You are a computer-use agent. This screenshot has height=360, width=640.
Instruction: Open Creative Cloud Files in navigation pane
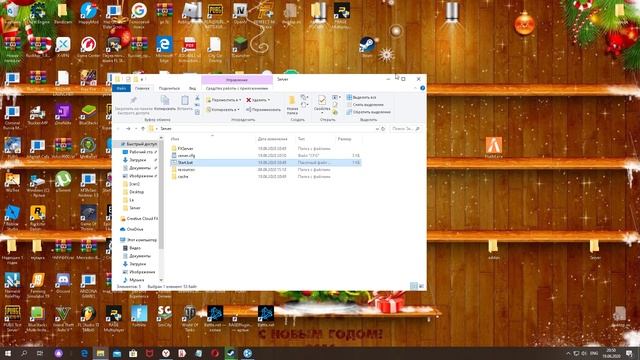click(139, 219)
